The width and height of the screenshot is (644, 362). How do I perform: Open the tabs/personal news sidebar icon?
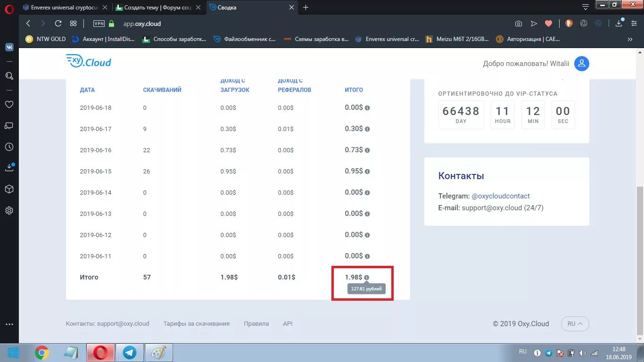click(x=9, y=126)
